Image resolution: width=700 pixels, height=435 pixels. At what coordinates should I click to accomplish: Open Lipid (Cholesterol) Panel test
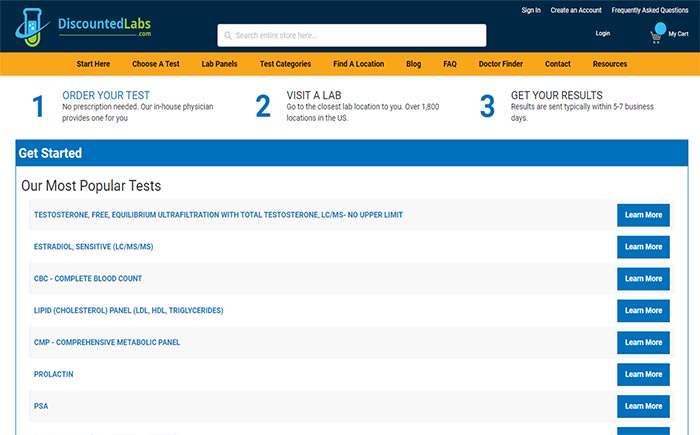point(129,310)
